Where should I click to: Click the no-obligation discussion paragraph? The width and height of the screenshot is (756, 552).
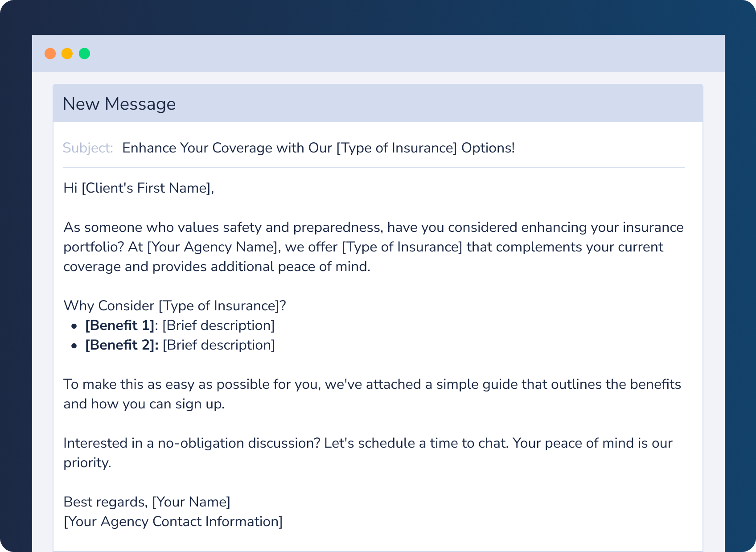[x=367, y=443]
